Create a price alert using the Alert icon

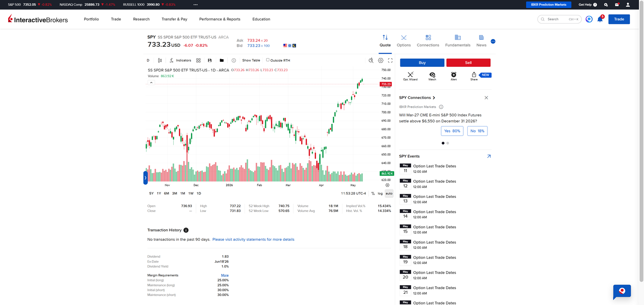[454, 76]
